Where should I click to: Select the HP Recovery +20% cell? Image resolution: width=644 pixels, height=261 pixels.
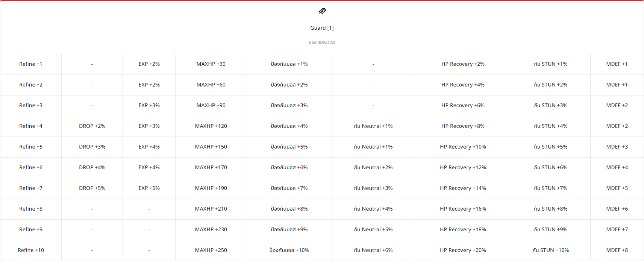coord(463,250)
